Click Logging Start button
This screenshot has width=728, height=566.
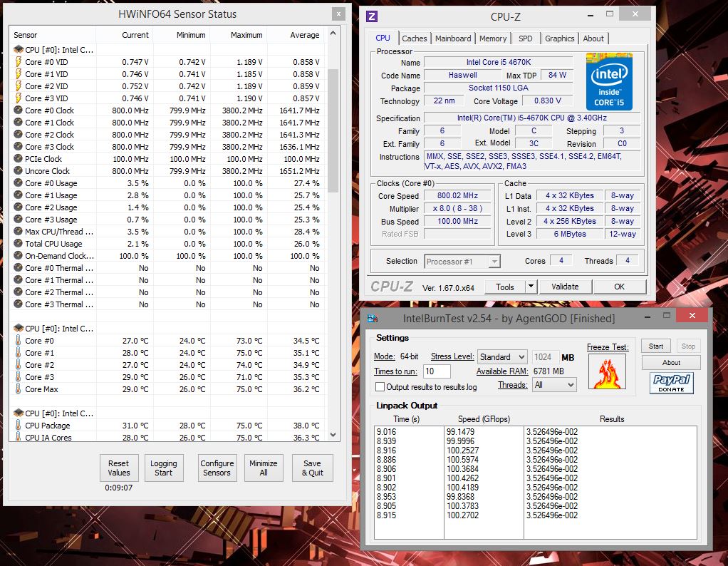click(163, 468)
